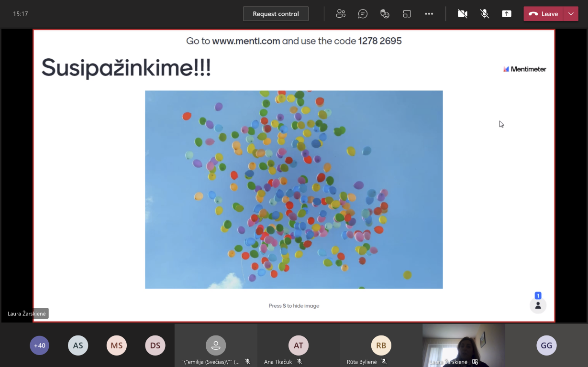
Task: Select Ana Tkačuk's participant tile
Action: coord(299,345)
